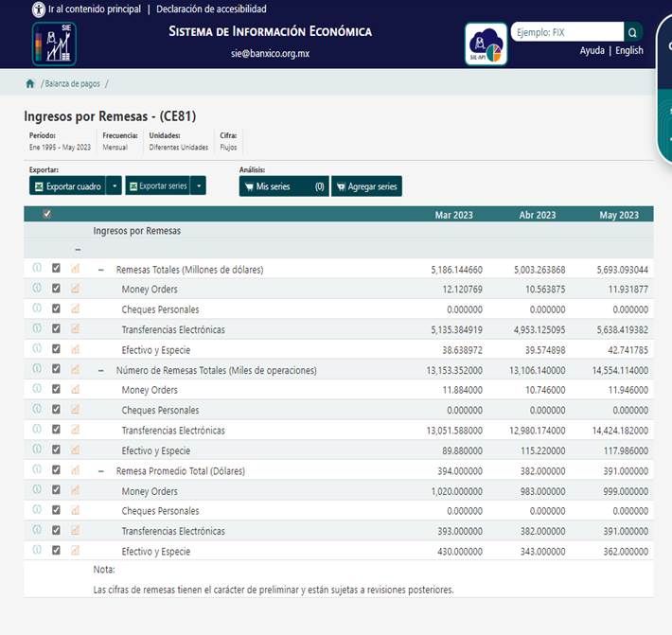
Task: Open the Ayuda link
Action: pos(592,51)
